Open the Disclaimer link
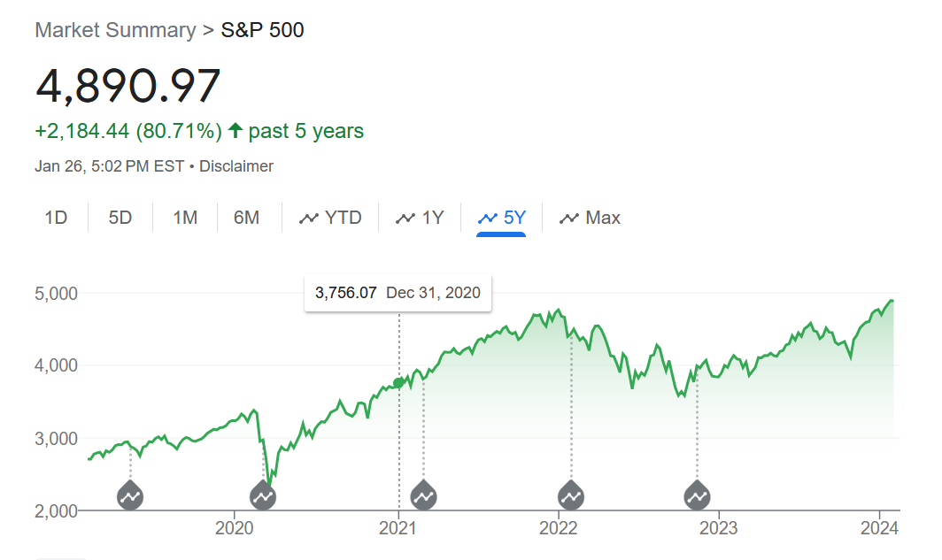Image resolution: width=942 pixels, height=560 pixels. pyautogui.click(x=235, y=165)
